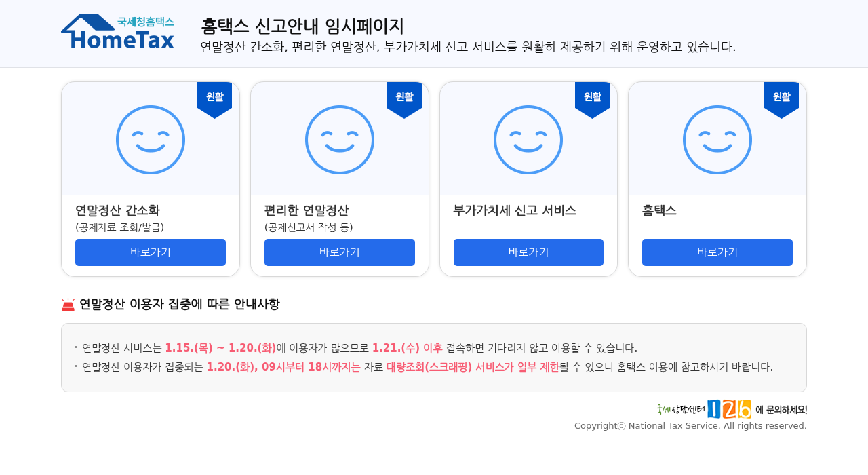Click the smiley icon on 홈택스 card
Image resolution: width=868 pixels, height=475 pixels.
717,139
